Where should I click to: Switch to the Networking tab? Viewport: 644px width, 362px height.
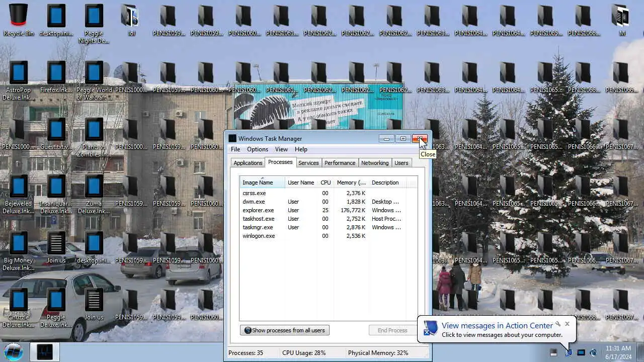point(375,163)
